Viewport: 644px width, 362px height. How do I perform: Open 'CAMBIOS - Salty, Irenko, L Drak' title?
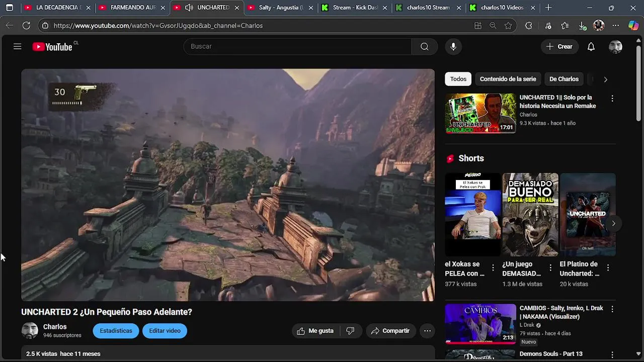tap(561, 312)
